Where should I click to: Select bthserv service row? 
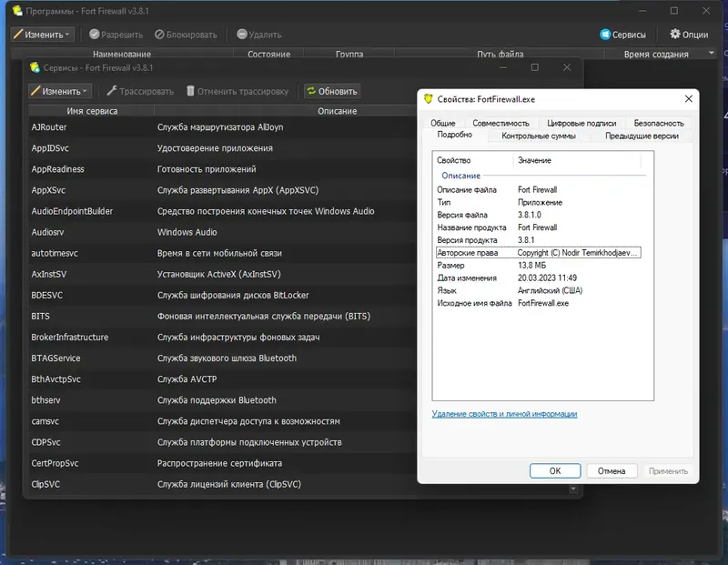[x=222, y=400]
